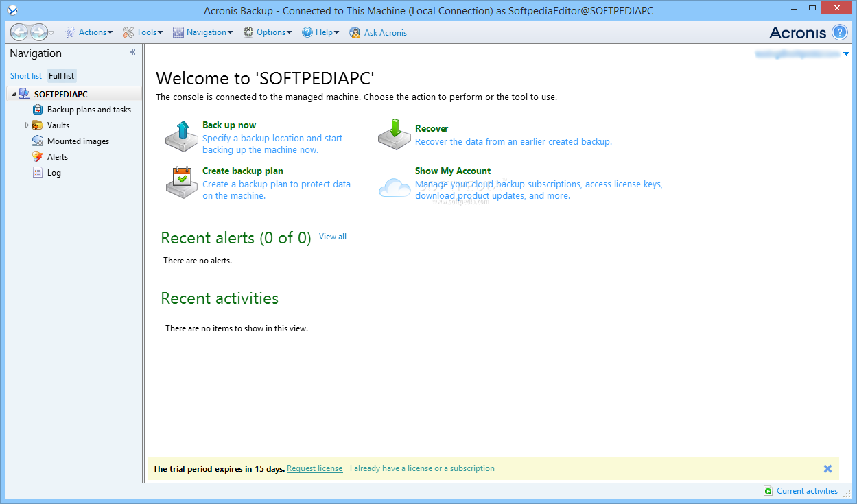
Task: Click the Recover drive icon
Action: pyautogui.click(x=395, y=134)
